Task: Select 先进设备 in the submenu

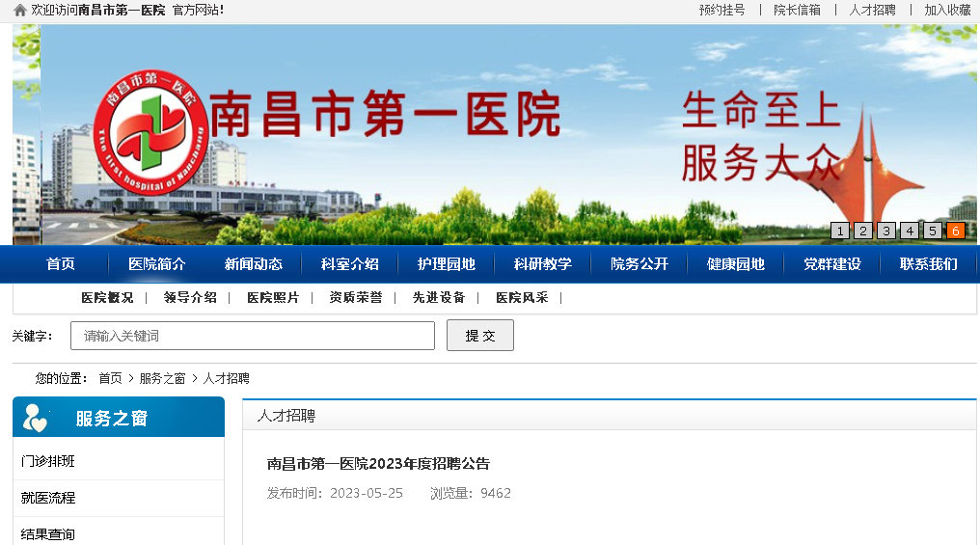Action: [x=439, y=297]
